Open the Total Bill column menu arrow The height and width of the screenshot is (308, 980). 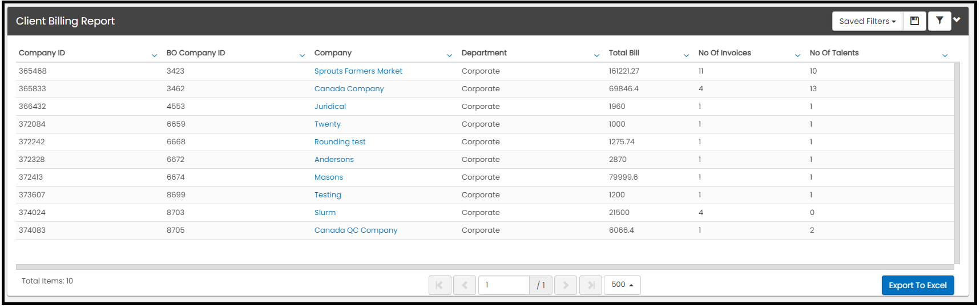687,55
